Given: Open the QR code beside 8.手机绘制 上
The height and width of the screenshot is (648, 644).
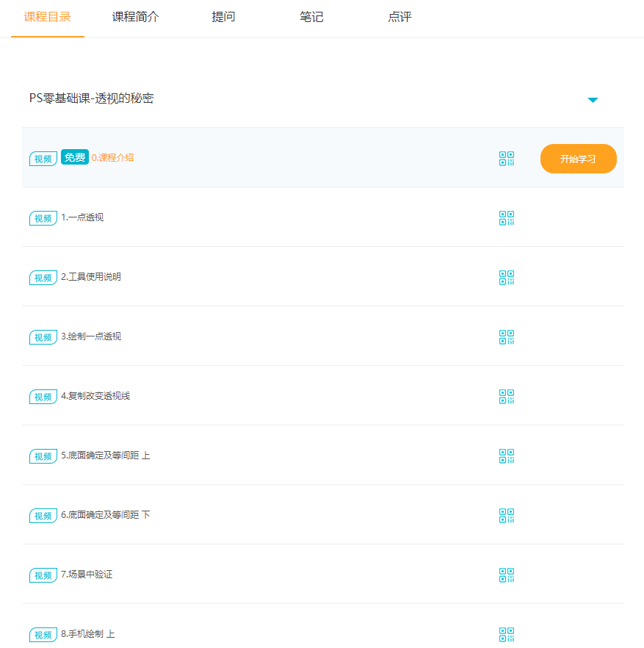Looking at the screenshot, I should pyautogui.click(x=506, y=633).
